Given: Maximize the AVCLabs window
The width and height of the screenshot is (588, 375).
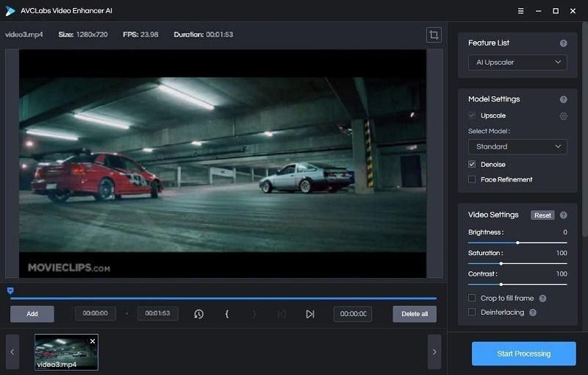Looking at the screenshot, I should 556,11.
